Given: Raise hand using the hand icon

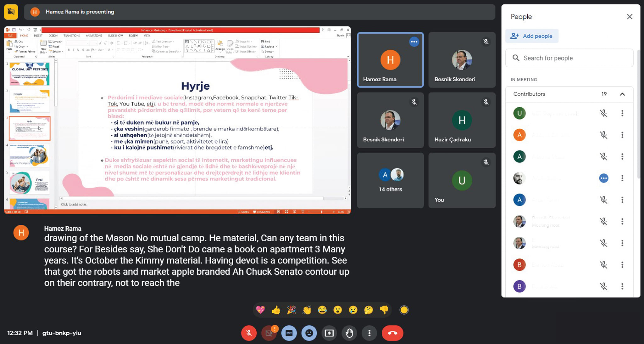Looking at the screenshot, I should tap(349, 333).
